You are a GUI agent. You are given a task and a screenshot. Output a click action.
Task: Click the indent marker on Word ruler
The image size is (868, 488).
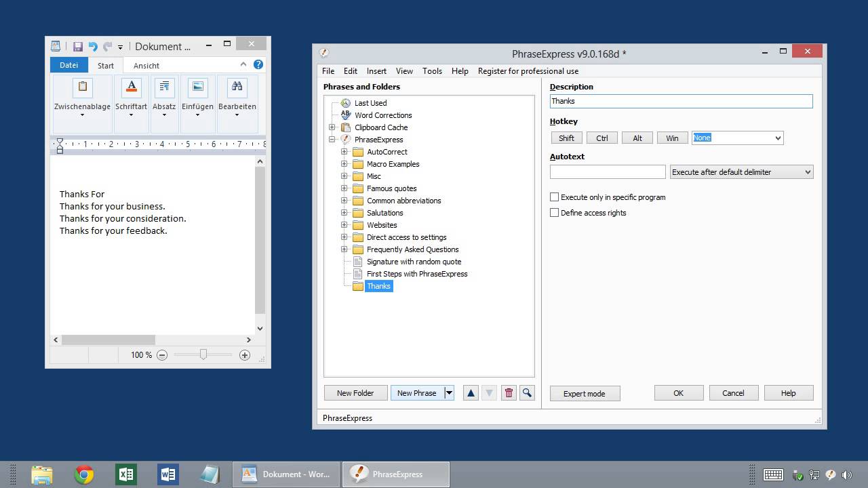[x=60, y=145]
